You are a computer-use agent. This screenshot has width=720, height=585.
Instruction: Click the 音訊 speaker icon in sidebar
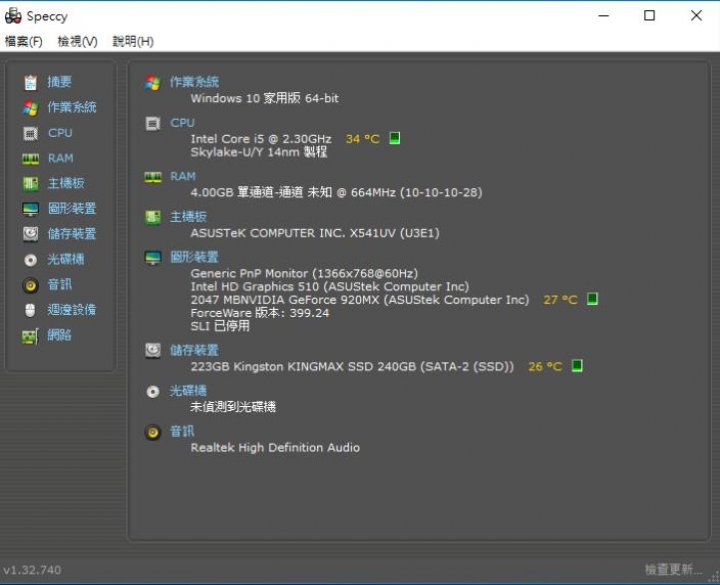click(30, 285)
